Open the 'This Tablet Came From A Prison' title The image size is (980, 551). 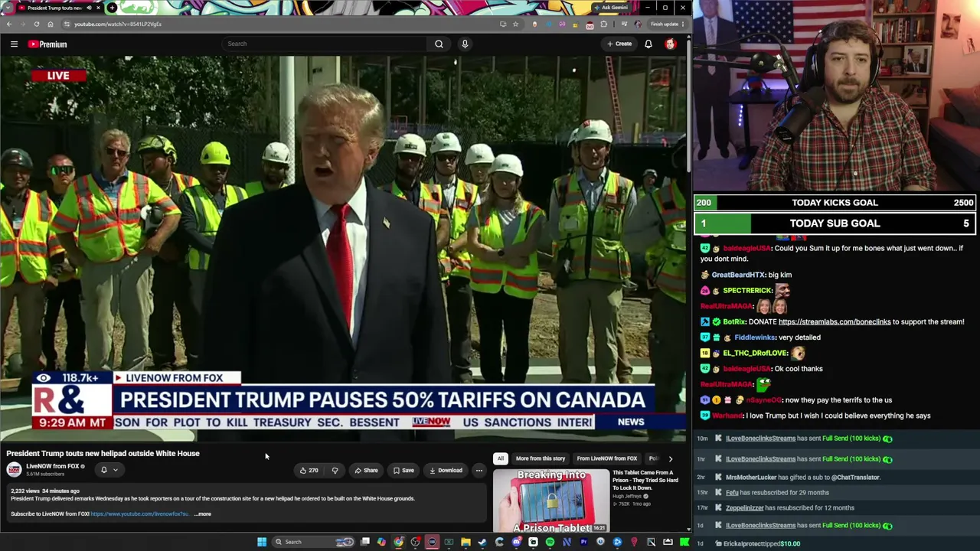click(x=645, y=481)
